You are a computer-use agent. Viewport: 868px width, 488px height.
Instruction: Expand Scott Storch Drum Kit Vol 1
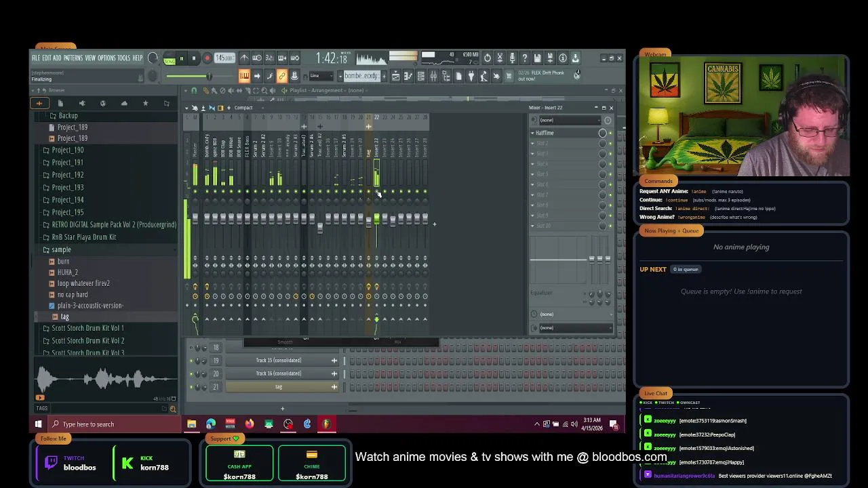click(88, 328)
